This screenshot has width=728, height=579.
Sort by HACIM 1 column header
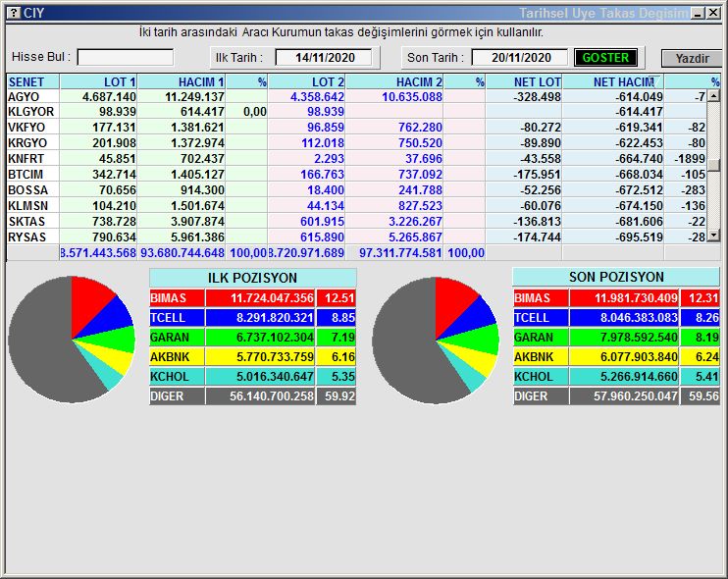[x=182, y=82]
